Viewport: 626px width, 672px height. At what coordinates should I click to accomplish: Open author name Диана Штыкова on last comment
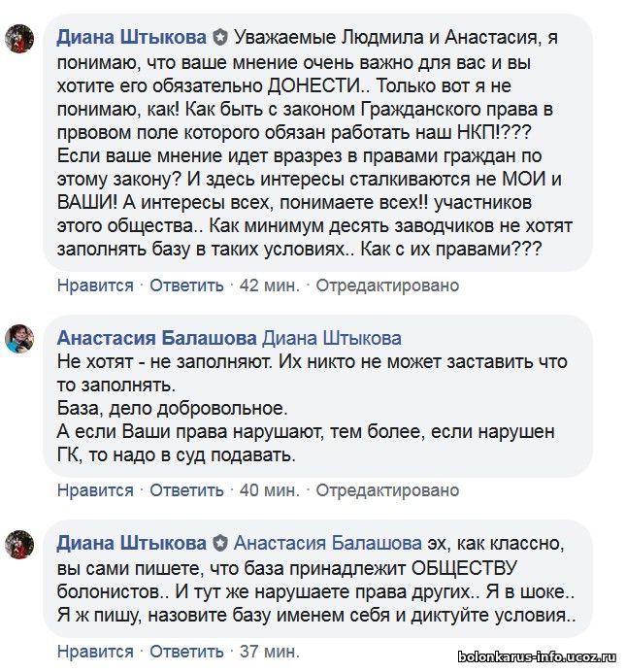[131, 544]
